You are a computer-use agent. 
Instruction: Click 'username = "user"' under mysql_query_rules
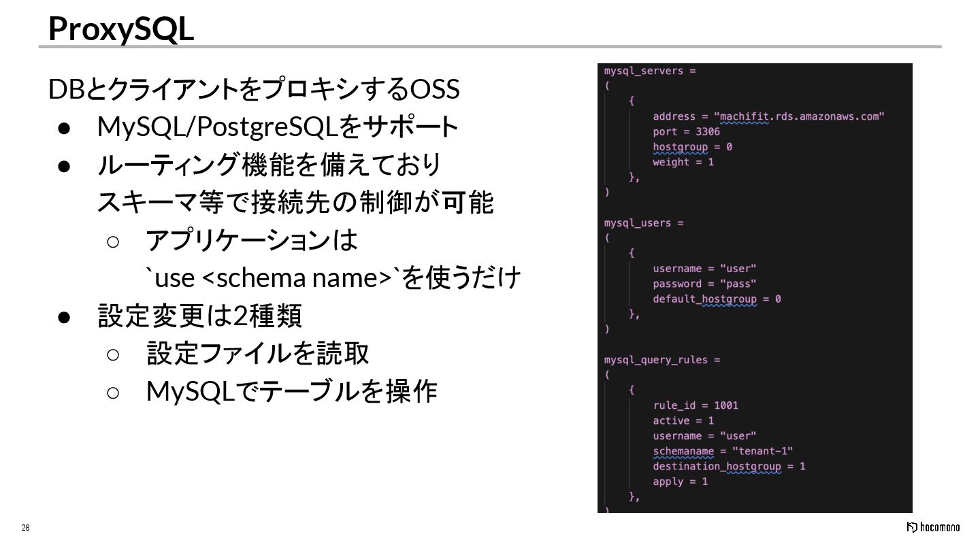704,436
